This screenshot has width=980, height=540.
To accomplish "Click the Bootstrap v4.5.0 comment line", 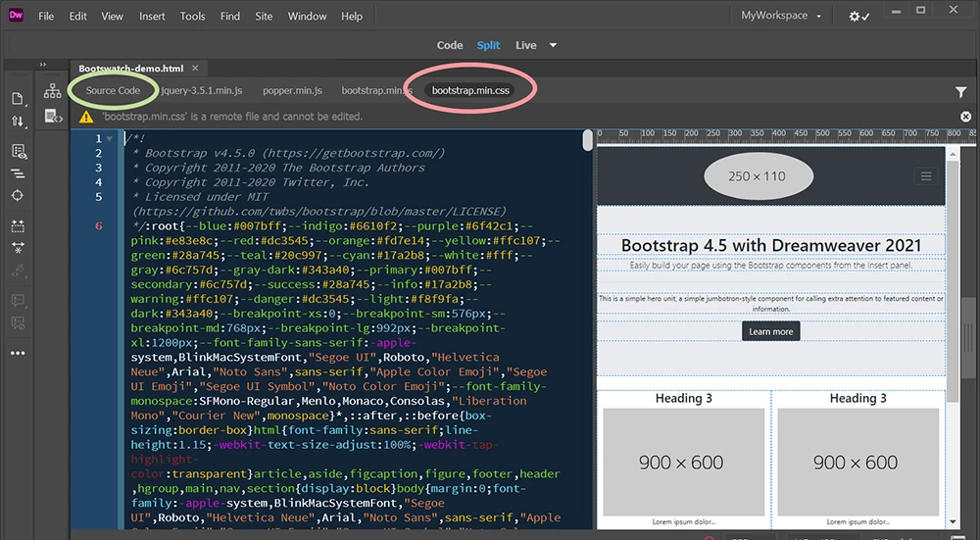I will 289,153.
